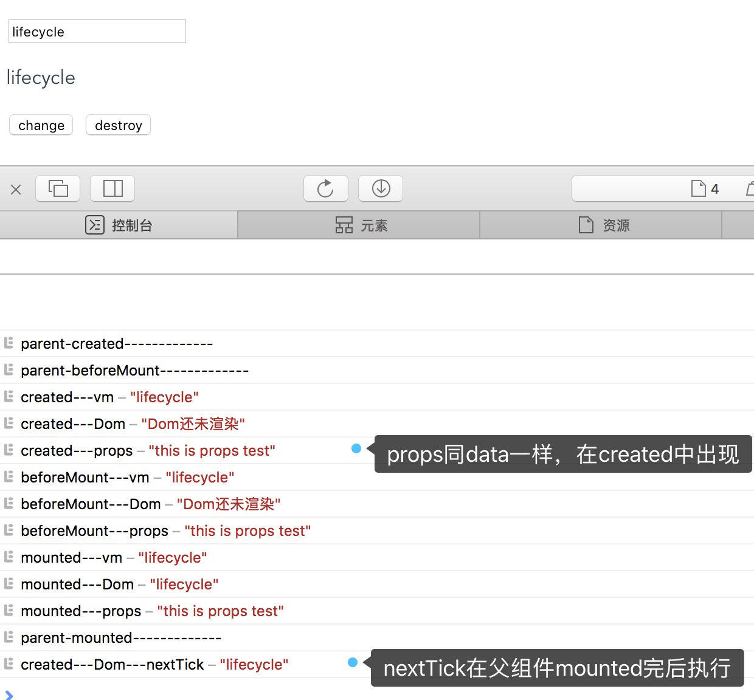This screenshot has width=754, height=700.
Task: Switch to the 元素 elements tab
Action: click(x=361, y=225)
